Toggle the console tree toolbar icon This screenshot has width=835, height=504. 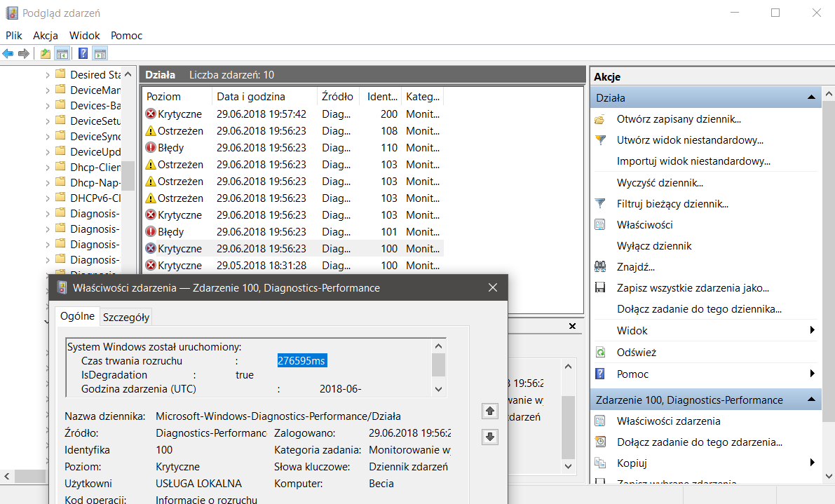62,54
